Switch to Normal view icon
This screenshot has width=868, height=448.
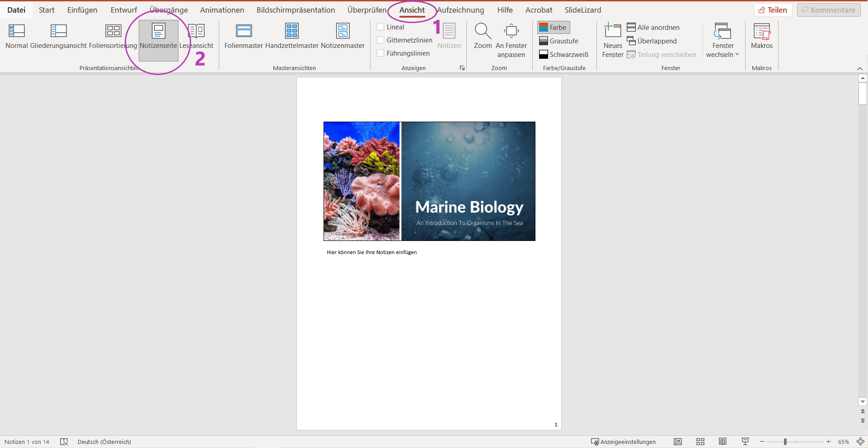pos(17,31)
